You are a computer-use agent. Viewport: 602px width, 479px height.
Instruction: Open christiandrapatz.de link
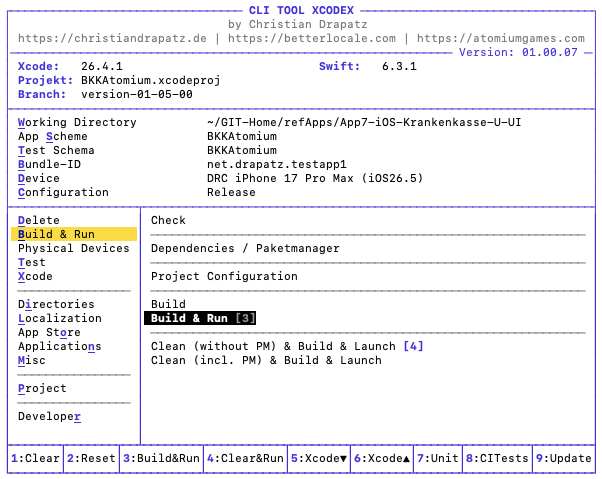click(112, 38)
